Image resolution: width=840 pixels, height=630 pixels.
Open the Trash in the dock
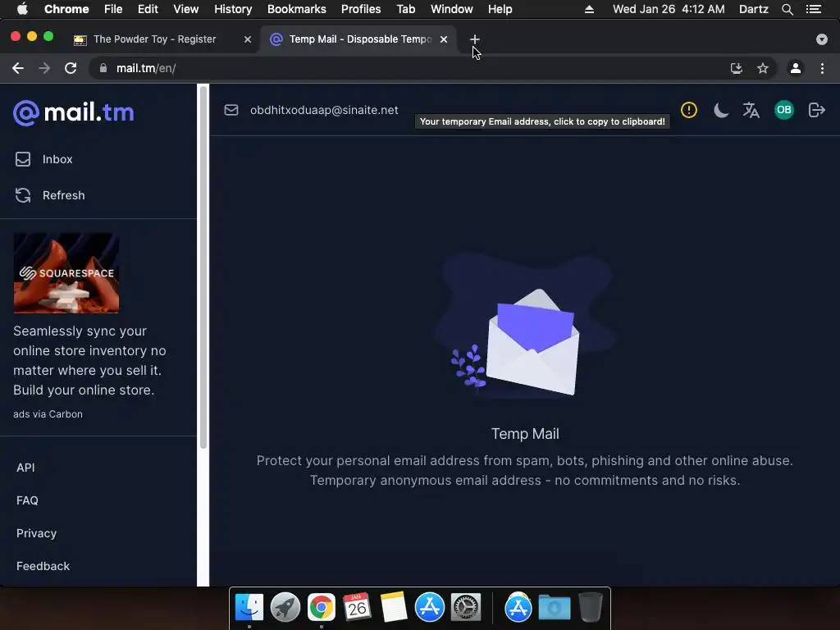(591, 607)
